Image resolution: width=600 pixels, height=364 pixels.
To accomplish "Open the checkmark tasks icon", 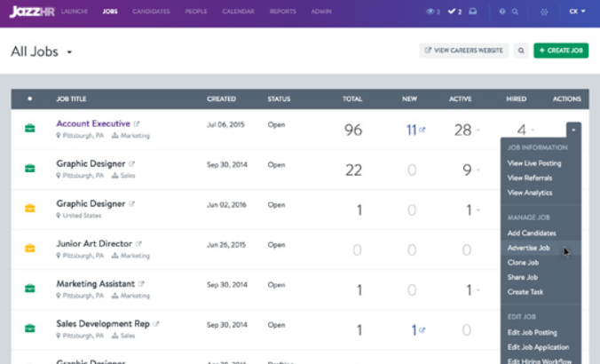I will pyautogui.click(x=452, y=12).
